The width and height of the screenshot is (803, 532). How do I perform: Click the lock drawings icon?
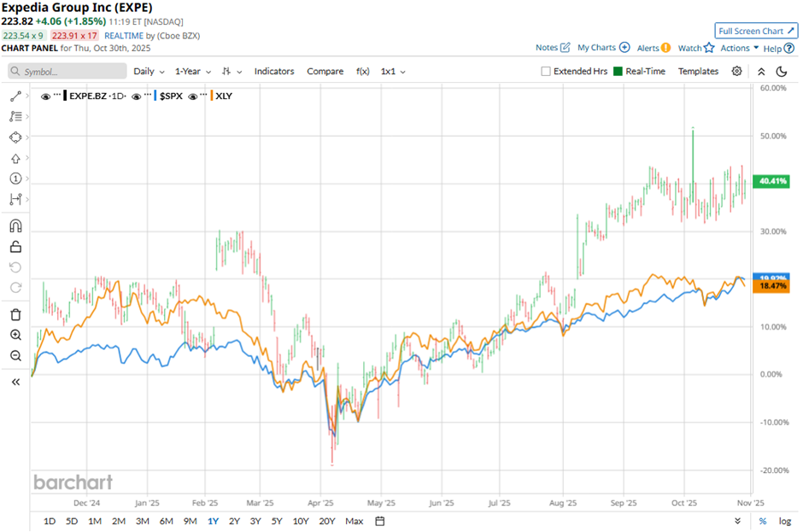point(15,248)
